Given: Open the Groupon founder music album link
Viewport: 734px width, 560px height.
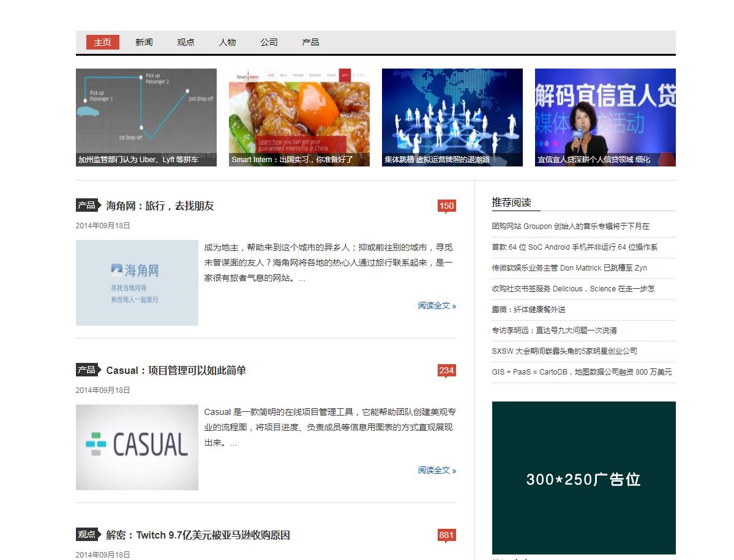Looking at the screenshot, I should pos(570,226).
